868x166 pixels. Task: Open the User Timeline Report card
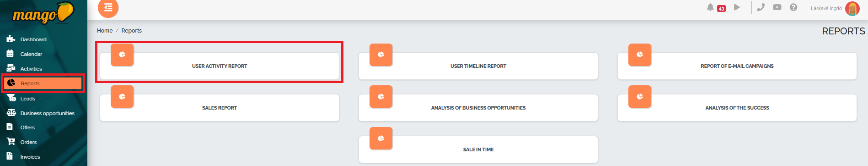(478, 66)
